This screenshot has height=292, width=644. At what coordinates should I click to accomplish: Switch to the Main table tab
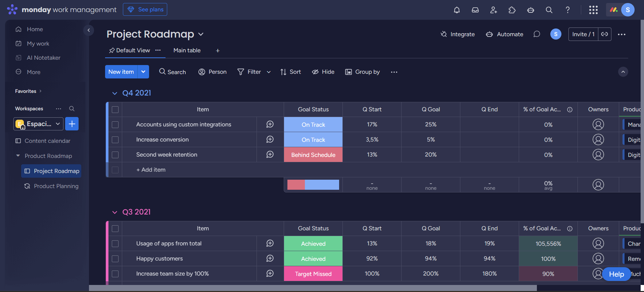(x=187, y=50)
